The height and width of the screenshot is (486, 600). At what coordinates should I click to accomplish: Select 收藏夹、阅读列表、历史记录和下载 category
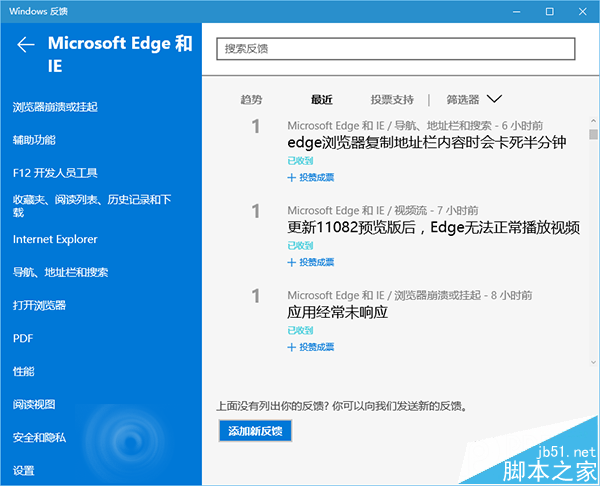tap(92, 205)
